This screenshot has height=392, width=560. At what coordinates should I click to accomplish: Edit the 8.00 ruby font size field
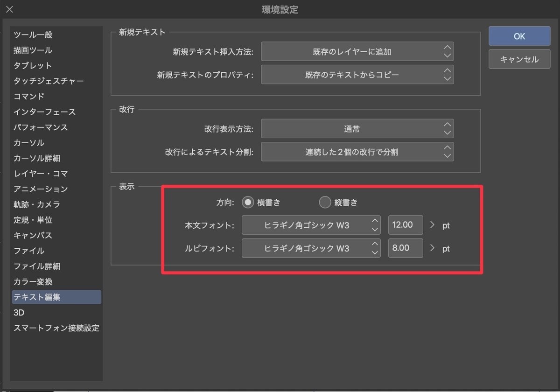[405, 248]
